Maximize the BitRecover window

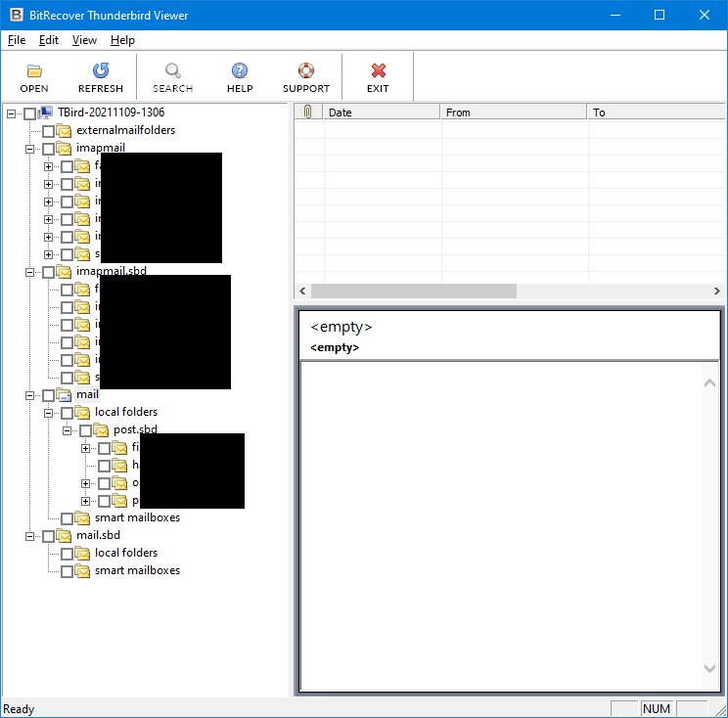(660, 15)
